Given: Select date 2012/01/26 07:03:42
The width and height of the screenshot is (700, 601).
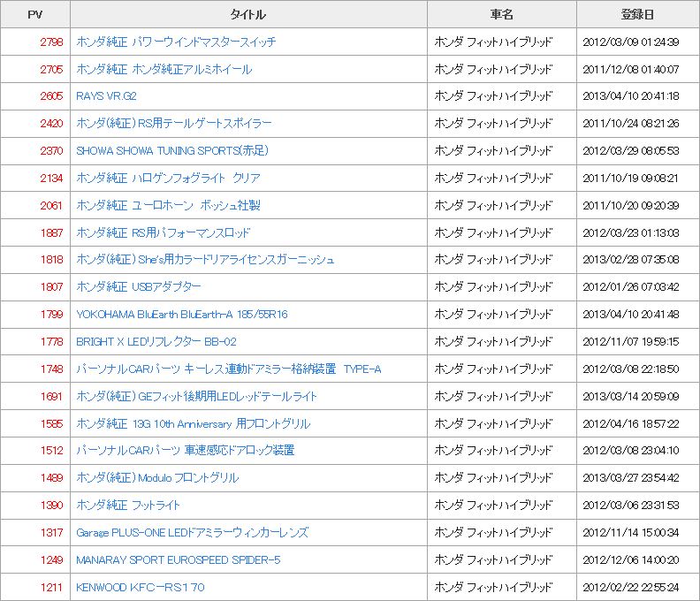Looking at the screenshot, I should tap(631, 286).
